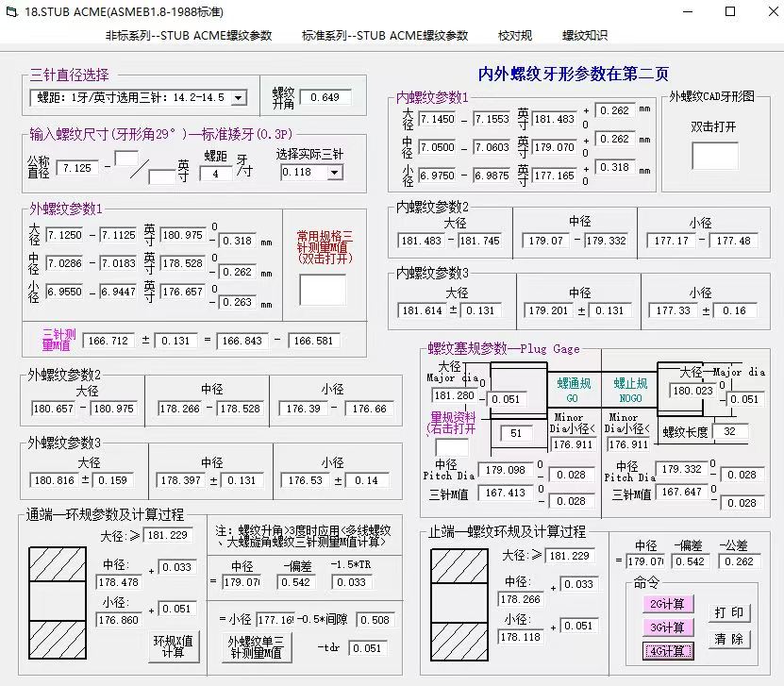The width and height of the screenshot is (784, 686).
Task: Click the 内螺纹参数1 中径 field 7.0500
Action: coord(438,147)
